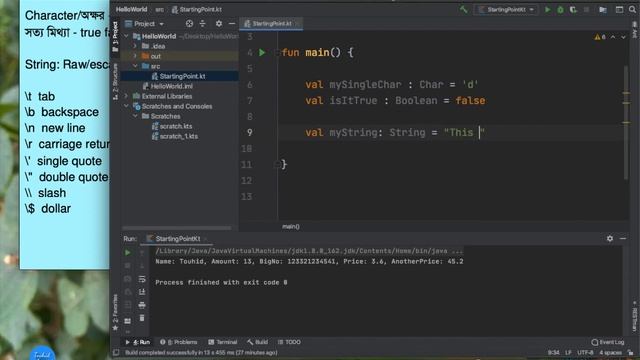Click the Run panel layout icon

pyautogui.click(x=128, y=321)
